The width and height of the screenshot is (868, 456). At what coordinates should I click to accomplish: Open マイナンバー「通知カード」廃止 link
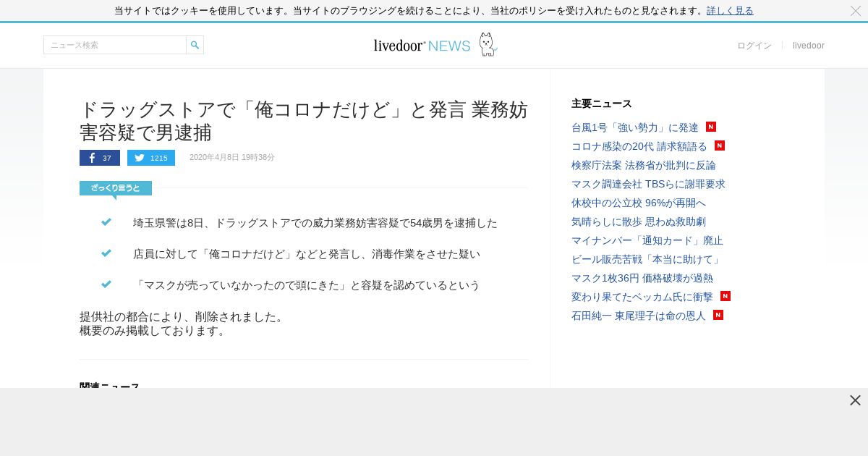coord(647,240)
